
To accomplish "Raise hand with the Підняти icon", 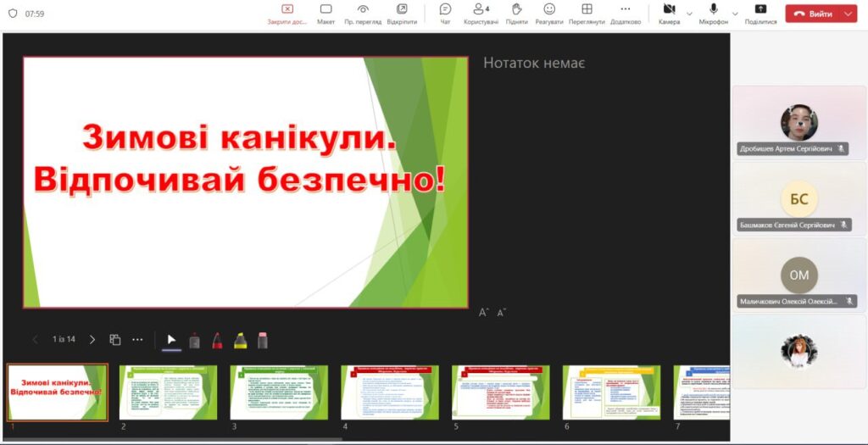I will point(517,13).
